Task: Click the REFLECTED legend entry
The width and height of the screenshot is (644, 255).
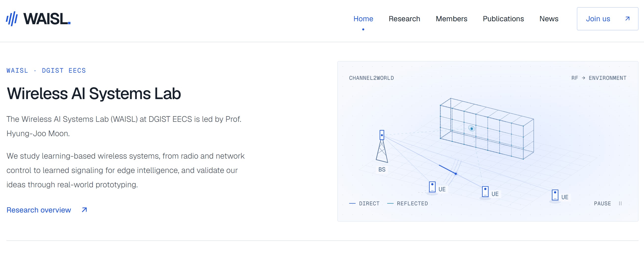Action: tap(407, 203)
